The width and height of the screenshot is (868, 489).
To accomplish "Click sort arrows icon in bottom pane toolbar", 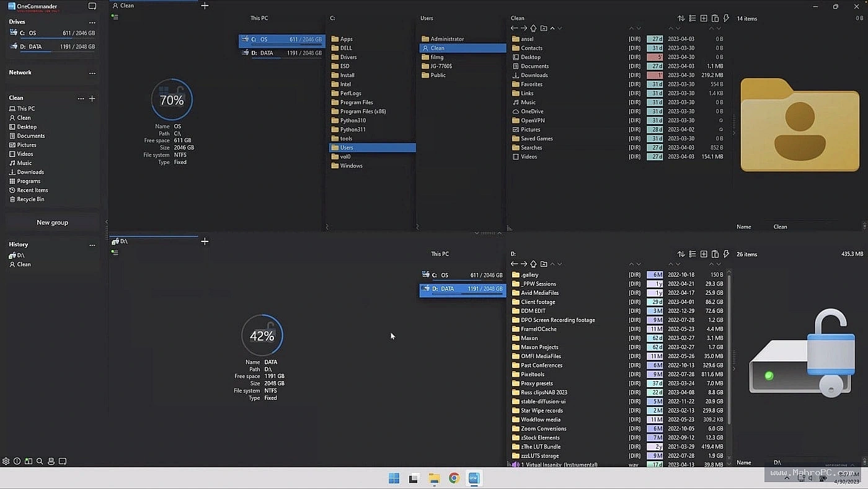I will tap(681, 254).
